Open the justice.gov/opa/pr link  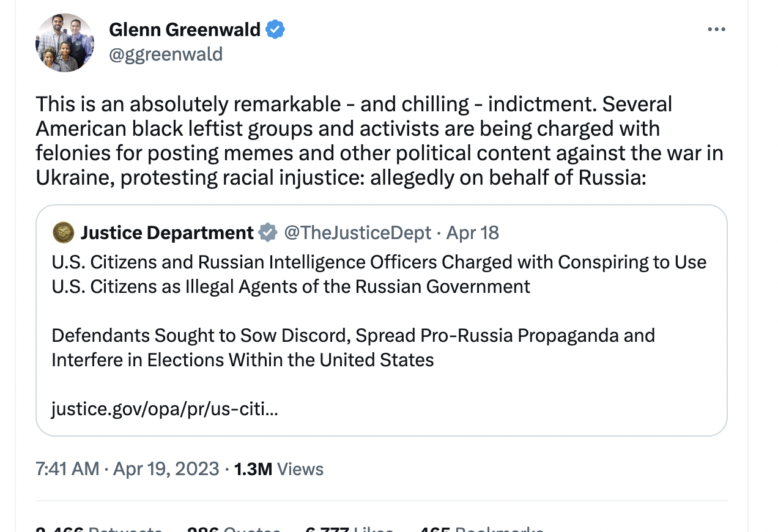pos(165,408)
